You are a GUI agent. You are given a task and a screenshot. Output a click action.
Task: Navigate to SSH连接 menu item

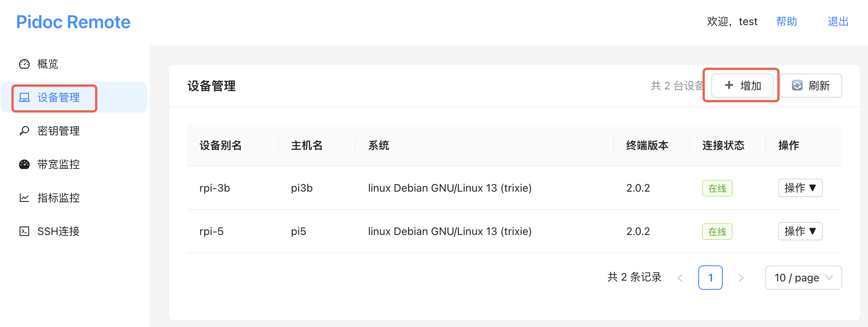[x=59, y=231]
